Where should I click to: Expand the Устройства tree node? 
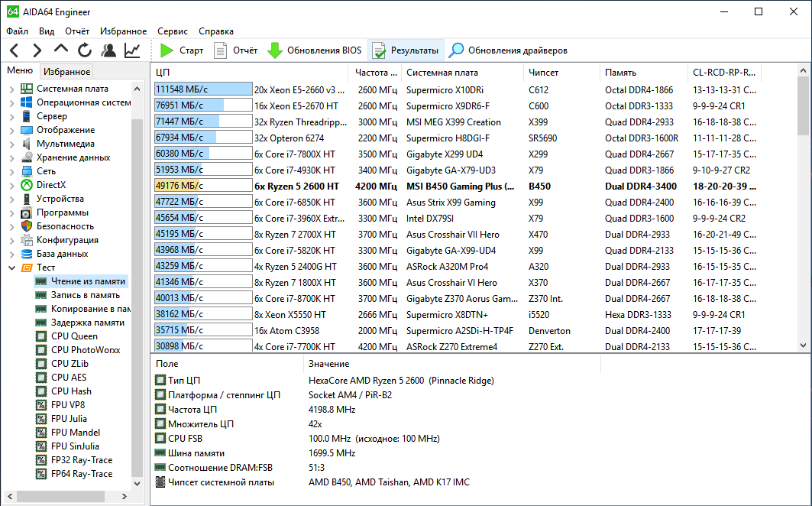[12, 199]
